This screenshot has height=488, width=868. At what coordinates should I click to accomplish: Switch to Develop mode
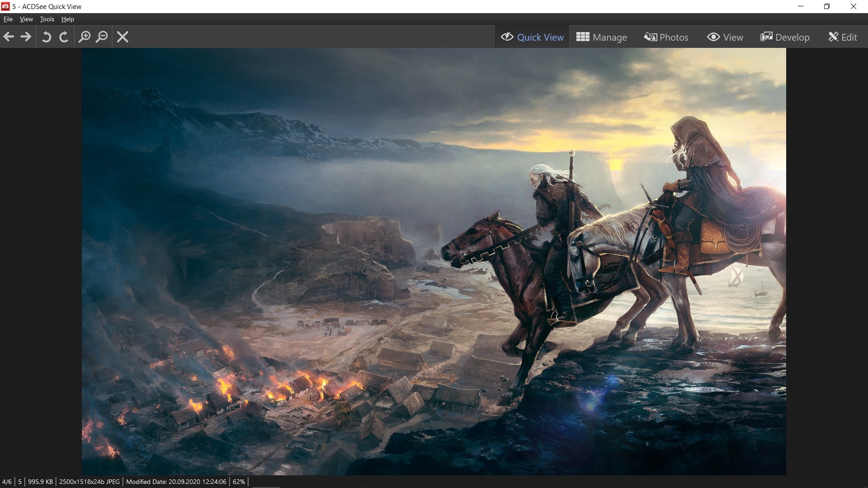click(x=785, y=37)
